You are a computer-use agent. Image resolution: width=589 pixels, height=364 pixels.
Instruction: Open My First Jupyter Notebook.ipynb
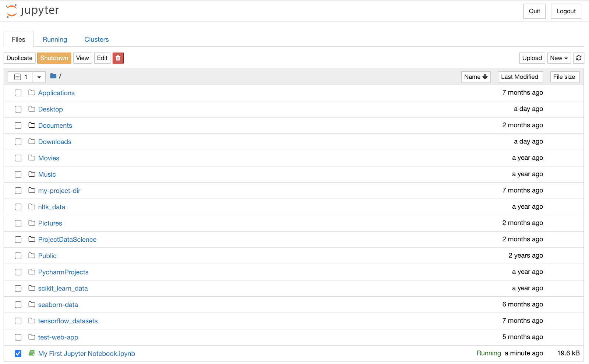tap(87, 354)
